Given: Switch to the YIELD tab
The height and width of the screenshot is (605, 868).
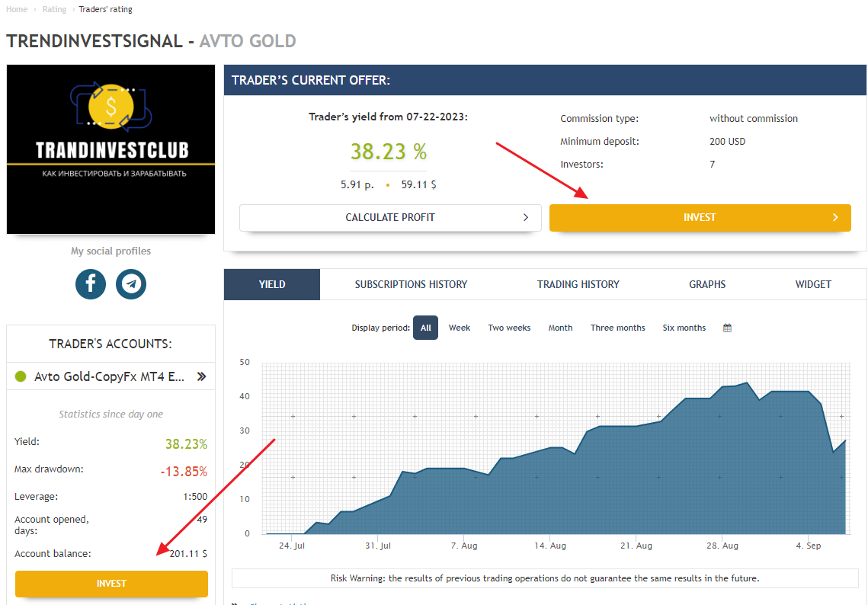Looking at the screenshot, I should click(272, 284).
